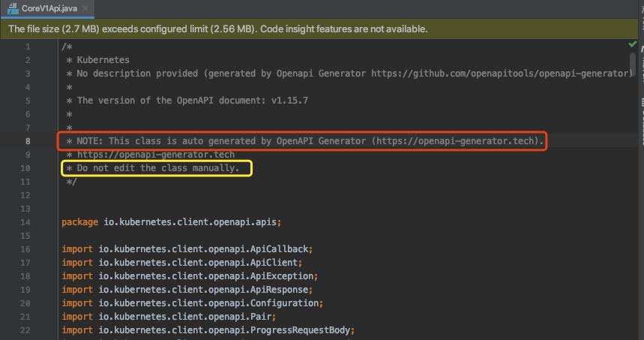Click the ApiResponse import statement

[x=187, y=290]
